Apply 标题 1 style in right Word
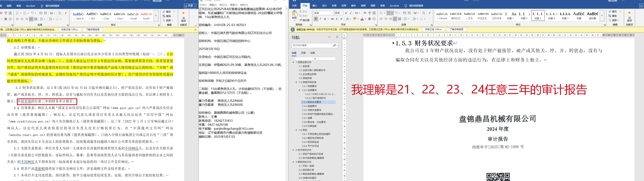Image resolution: width=644 pixels, height=181 pixels. coord(510,16)
